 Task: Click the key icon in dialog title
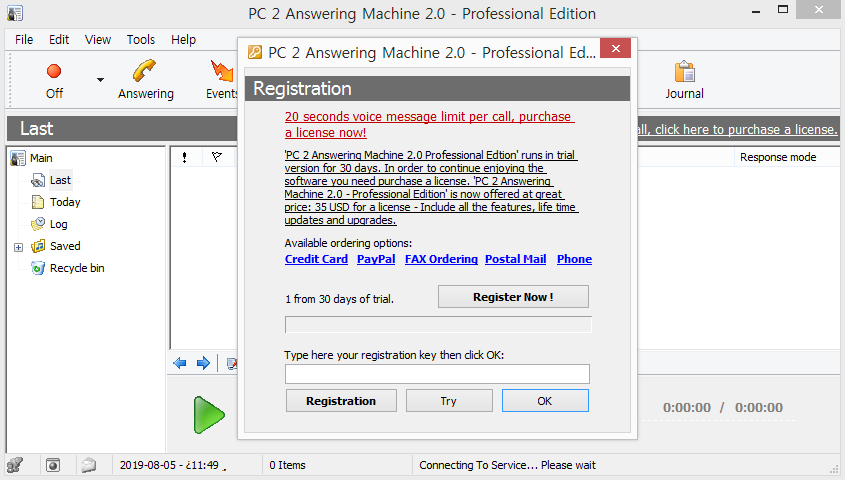click(255, 52)
